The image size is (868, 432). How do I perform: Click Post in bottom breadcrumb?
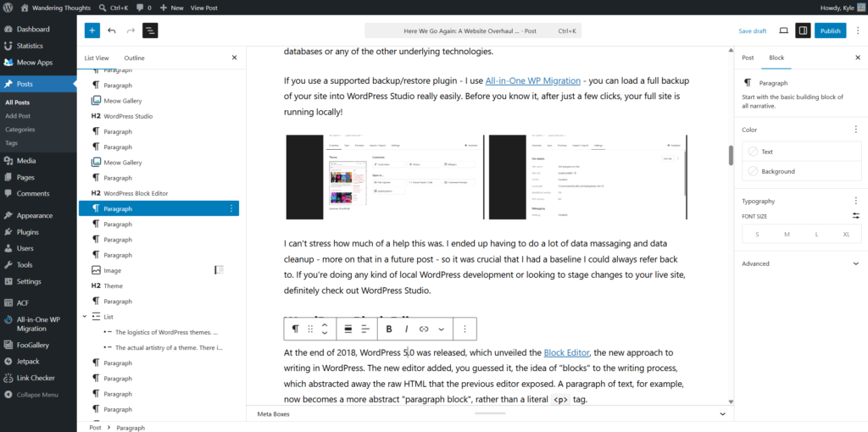point(95,428)
